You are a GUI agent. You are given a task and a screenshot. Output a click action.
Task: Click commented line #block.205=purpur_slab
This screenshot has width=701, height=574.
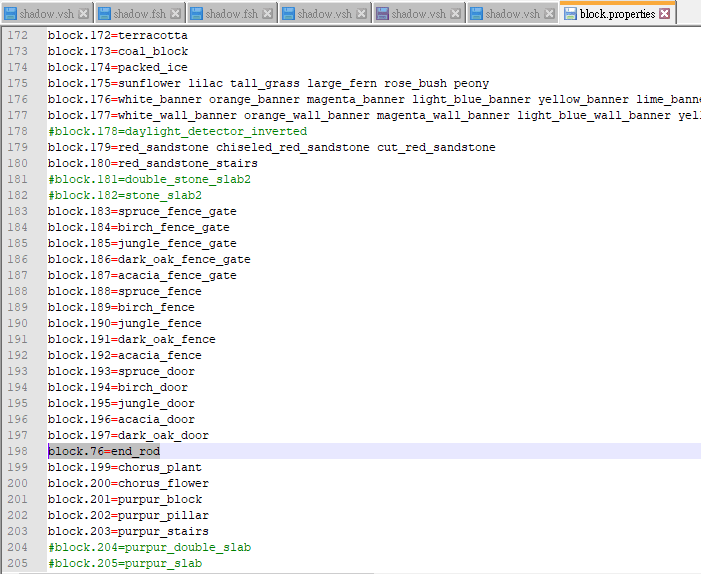point(125,564)
